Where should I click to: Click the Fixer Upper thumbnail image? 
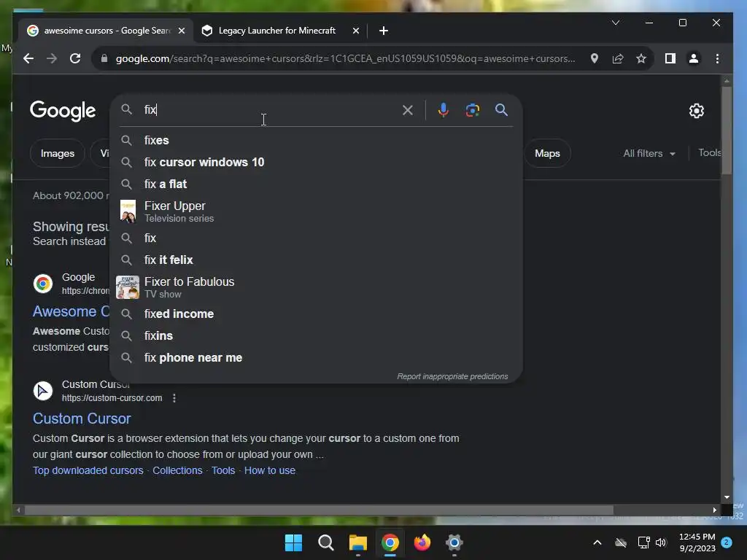tap(128, 211)
